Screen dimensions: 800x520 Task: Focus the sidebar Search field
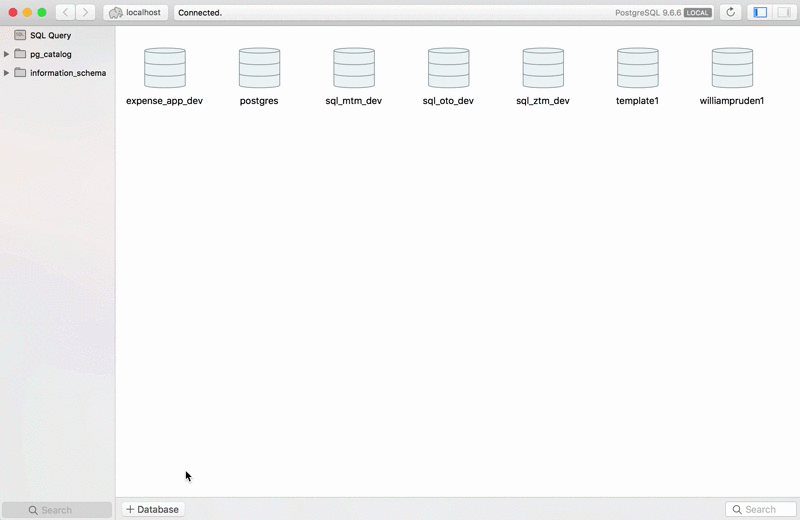pos(57,510)
